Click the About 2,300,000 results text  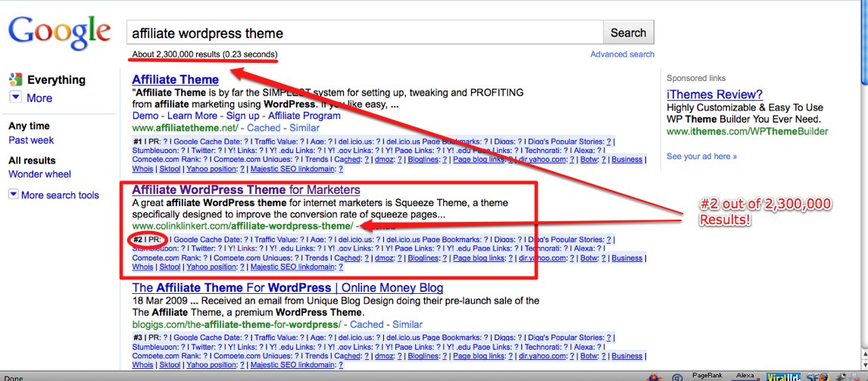[x=205, y=55]
